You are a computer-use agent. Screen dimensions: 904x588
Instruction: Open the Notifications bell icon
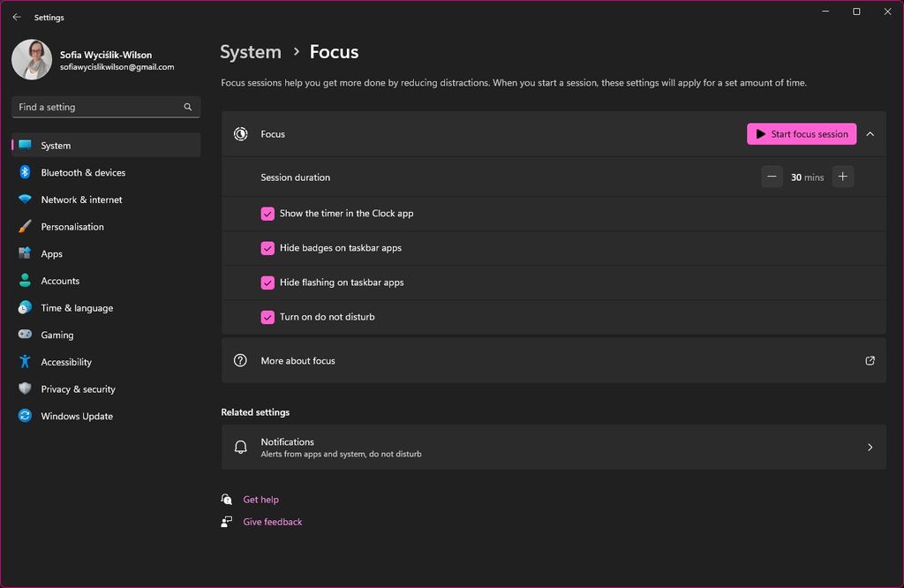[x=240, y=447]
